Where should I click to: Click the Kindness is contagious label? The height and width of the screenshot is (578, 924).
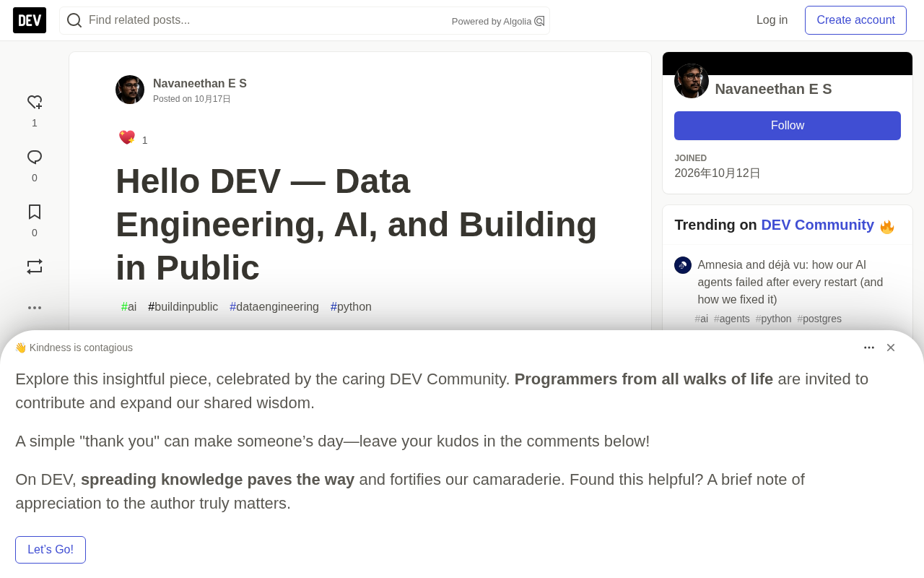coord(74,348)
